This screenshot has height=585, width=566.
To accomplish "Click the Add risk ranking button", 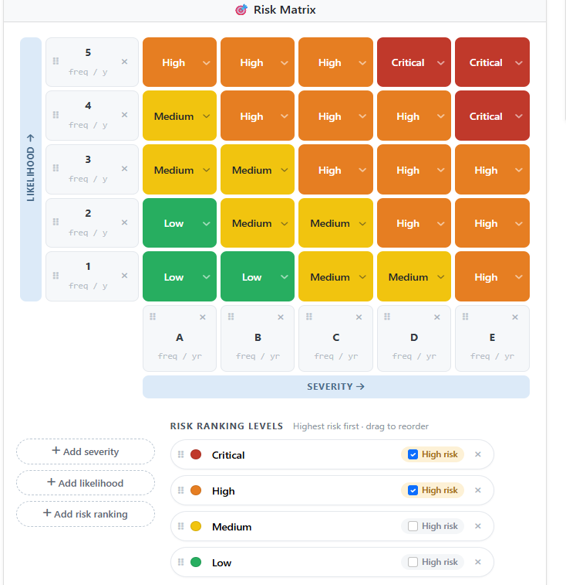I will (85, 514).
